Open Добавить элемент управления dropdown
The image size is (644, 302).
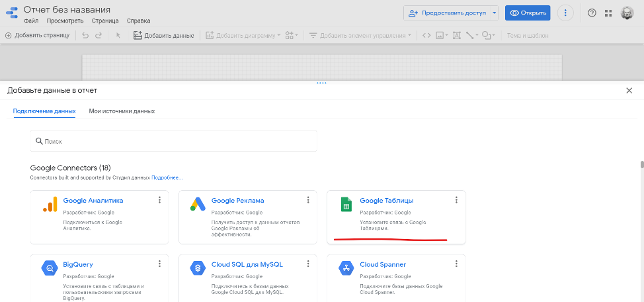coord(360,36)
